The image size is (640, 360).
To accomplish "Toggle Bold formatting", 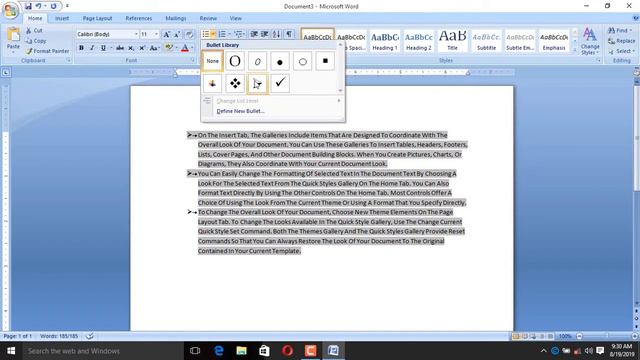I will 81,48.
